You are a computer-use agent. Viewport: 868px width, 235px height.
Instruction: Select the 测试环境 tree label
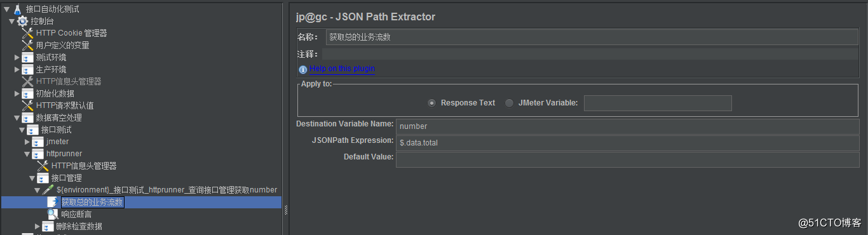[51, 57]
